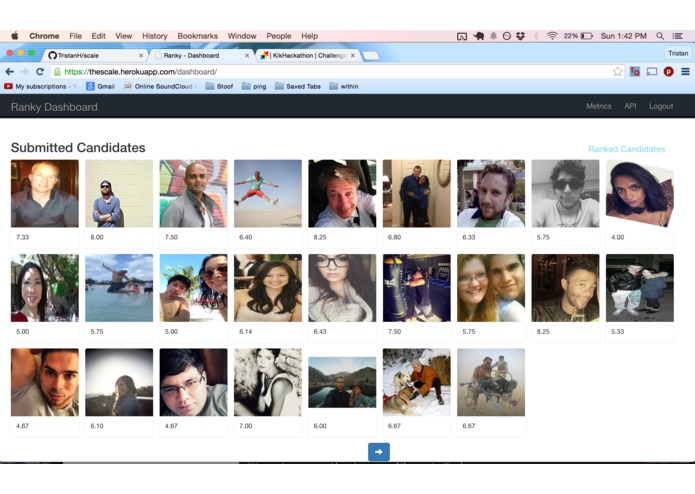
Task: Click the Tristan profile button
Action: pos(678,53)
